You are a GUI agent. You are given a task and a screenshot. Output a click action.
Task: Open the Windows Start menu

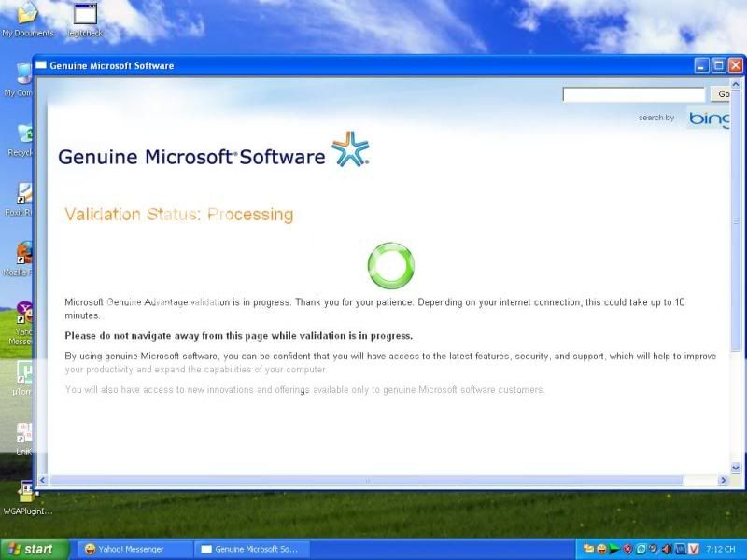35,549
